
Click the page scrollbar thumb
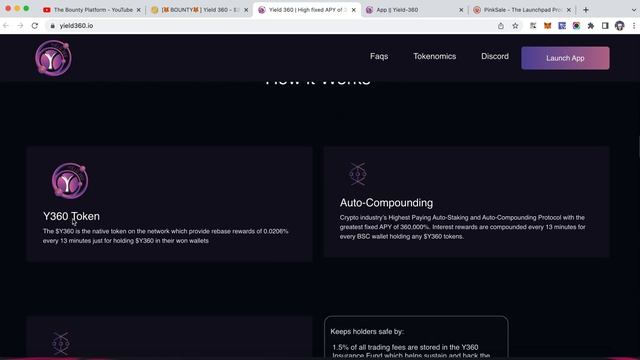(639, 148)
